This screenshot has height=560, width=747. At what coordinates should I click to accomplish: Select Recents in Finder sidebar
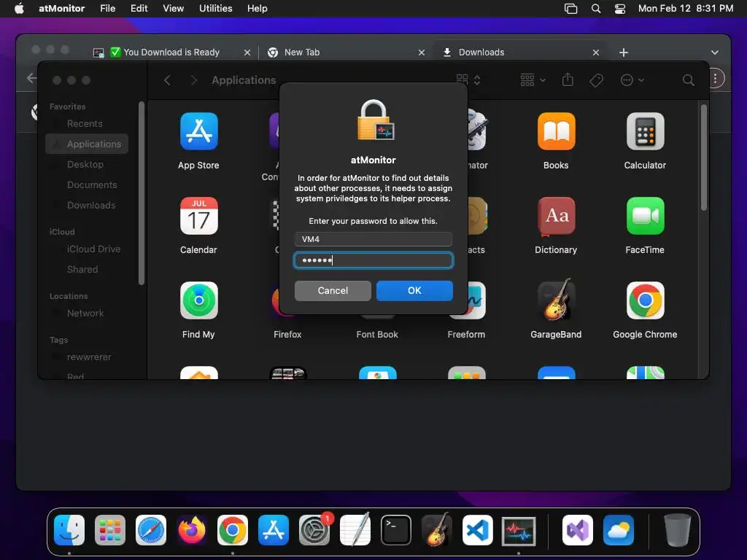pyautogui.click(x=86, y=124)
